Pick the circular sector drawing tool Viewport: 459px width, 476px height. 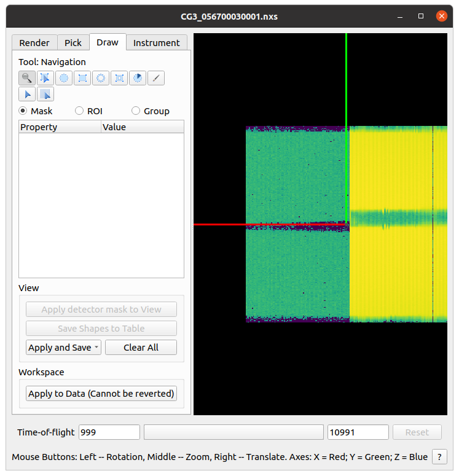coord(138,78)
